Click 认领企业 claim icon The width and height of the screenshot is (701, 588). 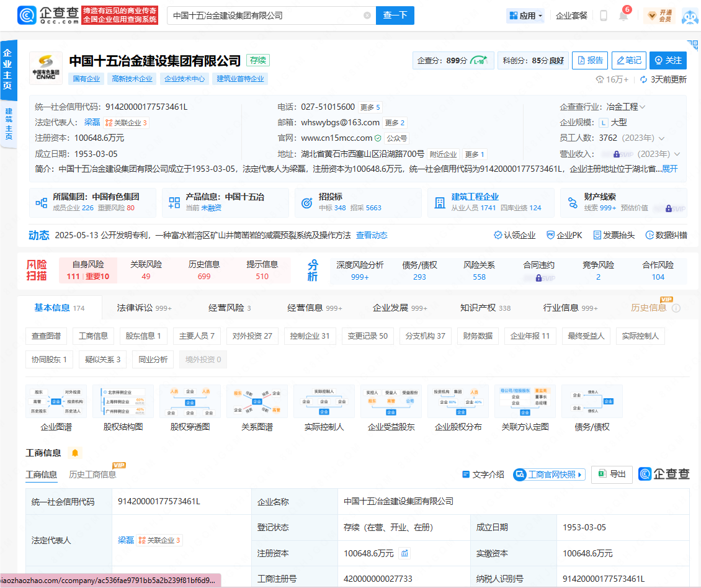coord(498,234)
